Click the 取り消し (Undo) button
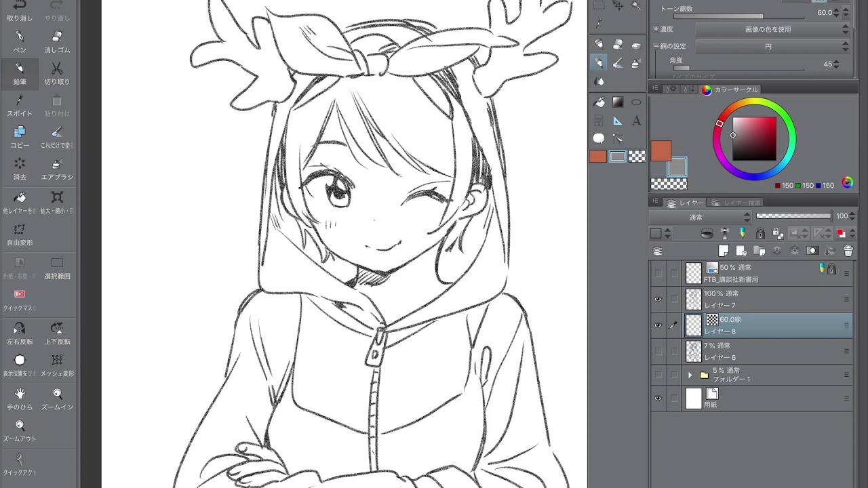868x488 pixels. coord(20,9)
